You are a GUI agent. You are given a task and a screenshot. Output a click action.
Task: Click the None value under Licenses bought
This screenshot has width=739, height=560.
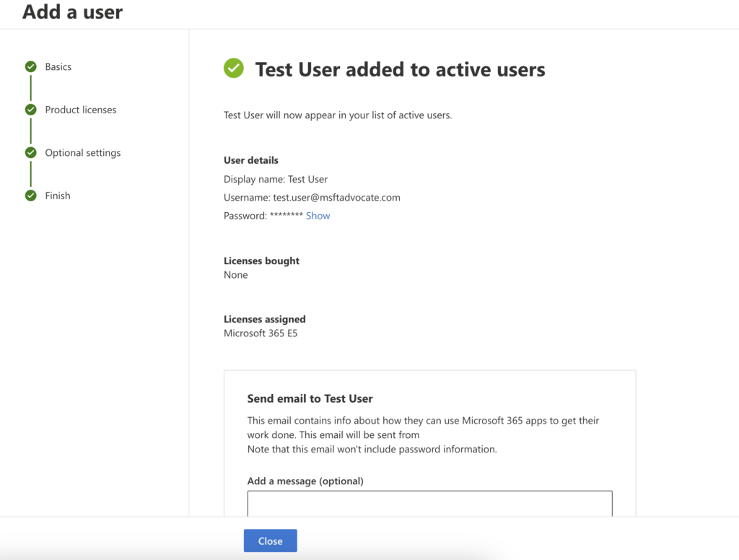point(236,275)
